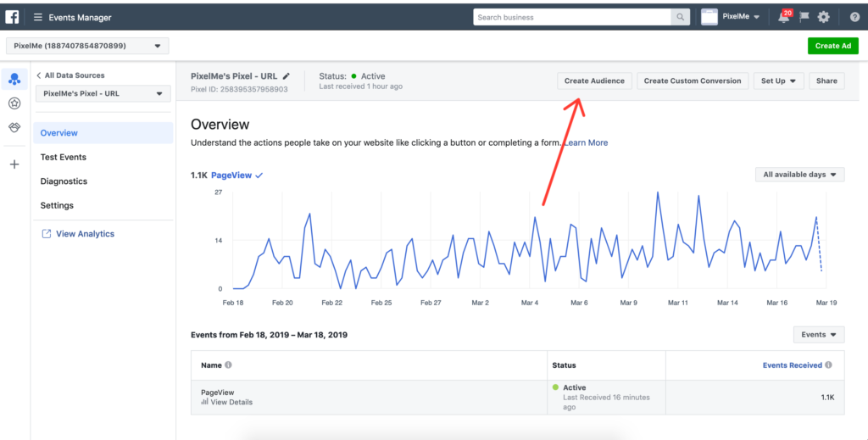
Task: Expand the Set Up dropdown button
Action: (x=778, y=81)
